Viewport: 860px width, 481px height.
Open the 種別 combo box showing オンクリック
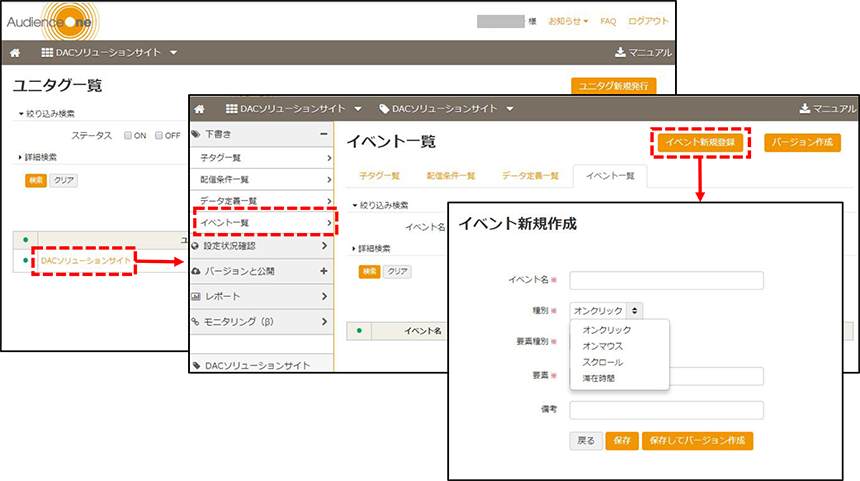tap(606, 310)
